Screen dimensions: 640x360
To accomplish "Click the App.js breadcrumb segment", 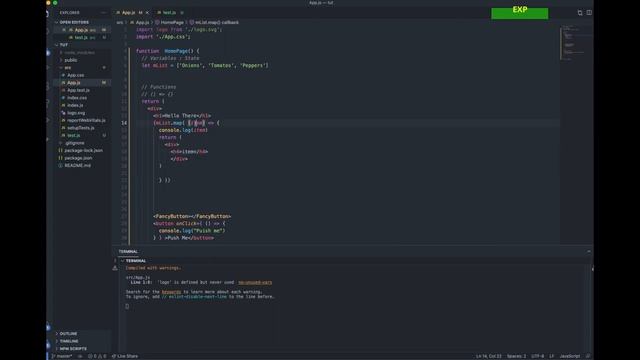I will (x=140, y=22).
